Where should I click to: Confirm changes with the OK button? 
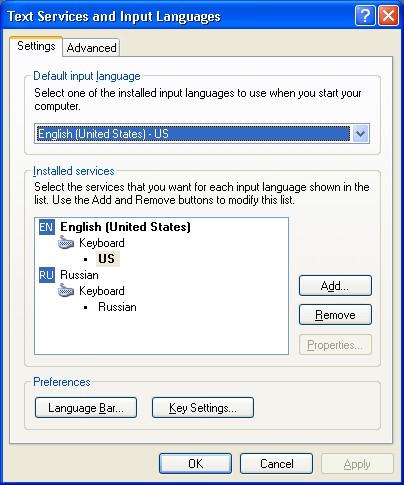195,464
